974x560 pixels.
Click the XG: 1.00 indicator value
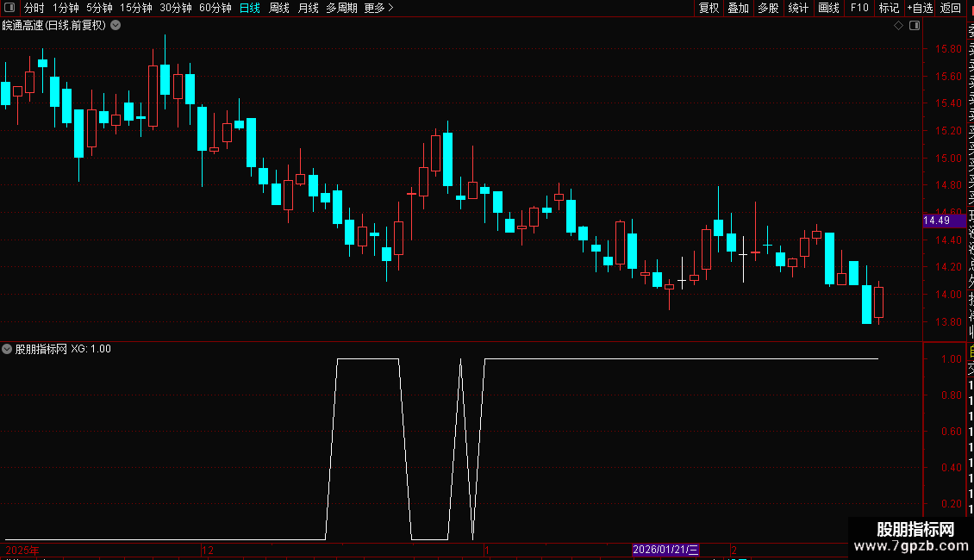click(91, 349)
